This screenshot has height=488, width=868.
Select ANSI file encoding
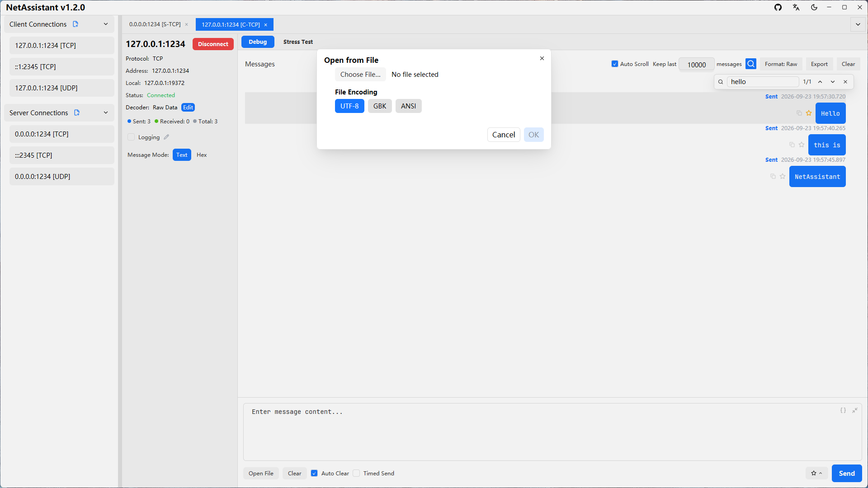click(409, 106)
